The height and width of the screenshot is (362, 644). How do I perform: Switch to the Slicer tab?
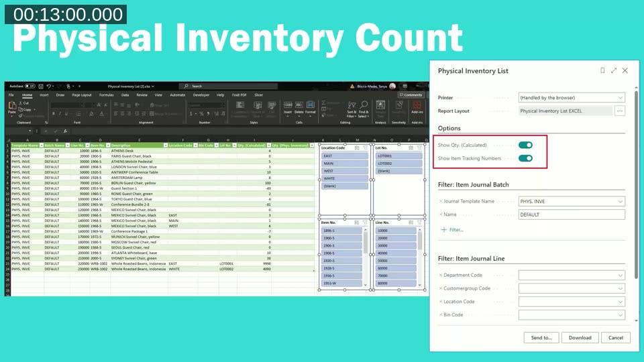point(258,95)
